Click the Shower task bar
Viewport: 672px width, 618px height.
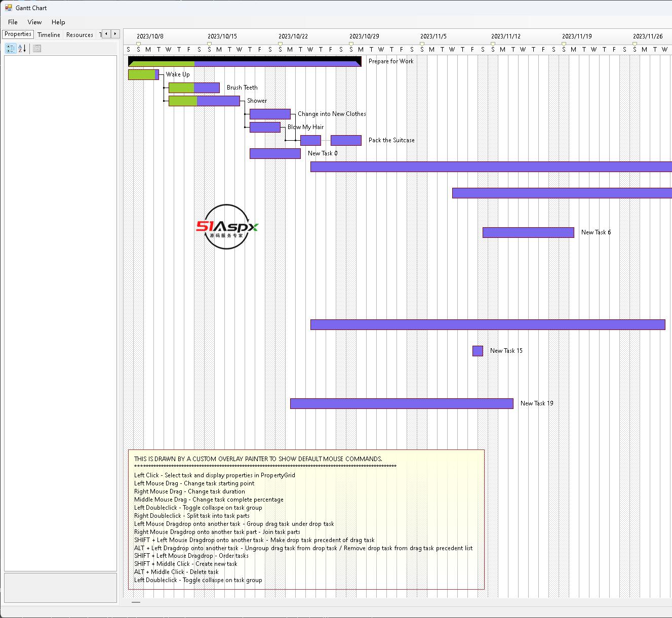pyautogui.click(x=204, y=101)
